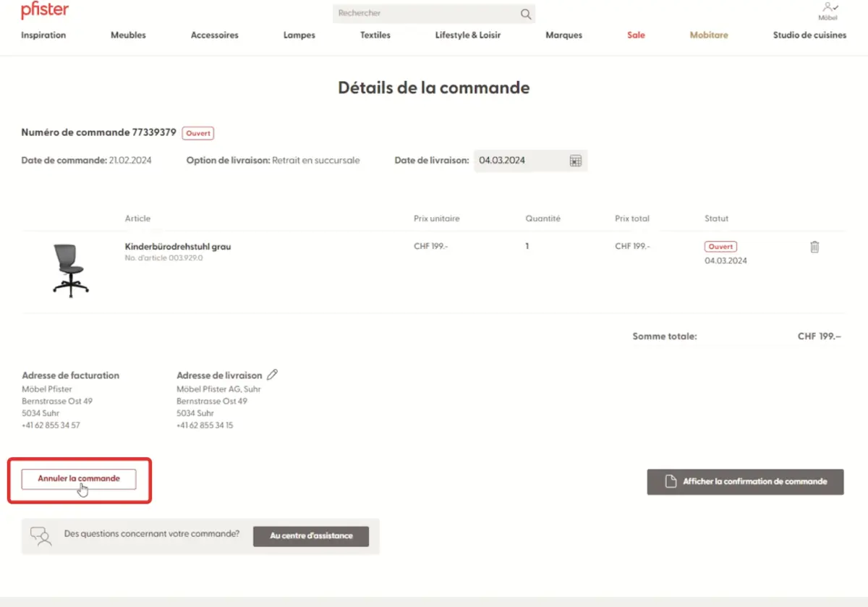Open the grey office chair thumbnail
Viewport: 868px width, 607px height.
(70, 270)
